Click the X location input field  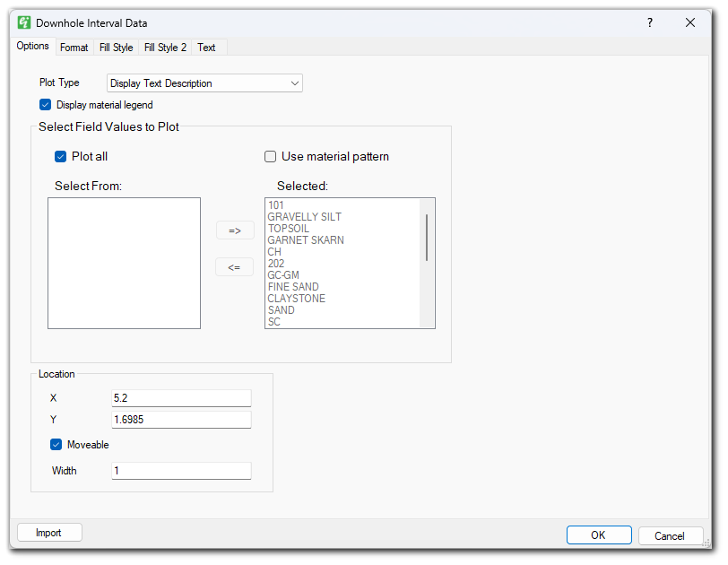[181, 398]
